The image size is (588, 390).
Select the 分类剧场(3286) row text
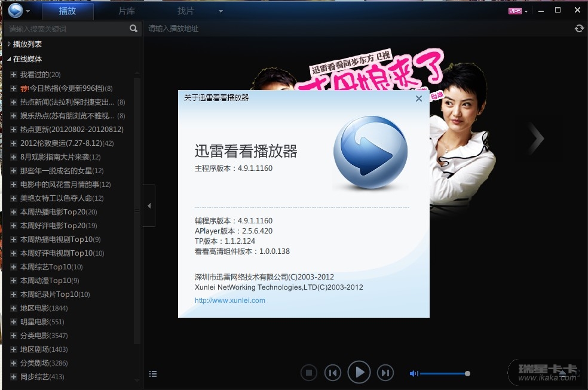click(44, 363)
